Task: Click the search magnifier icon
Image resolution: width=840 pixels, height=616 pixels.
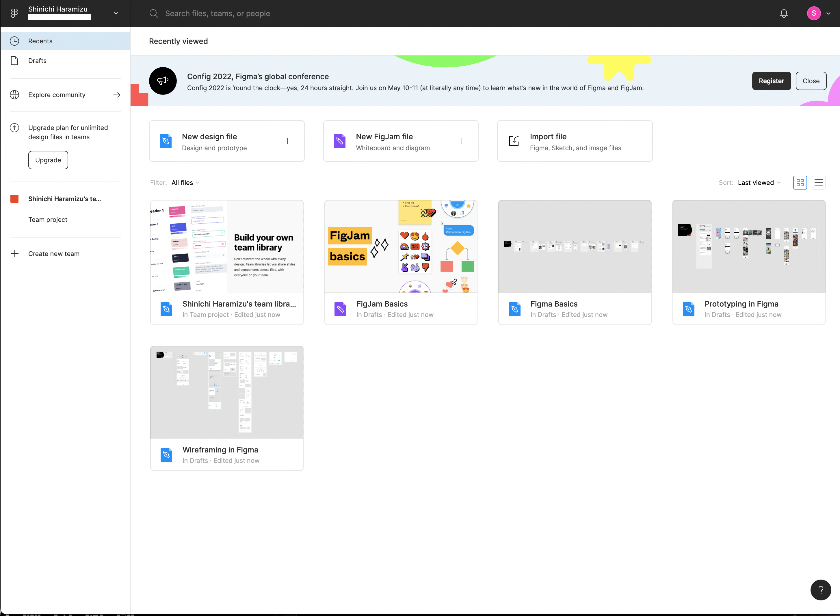Action: coord(154,13)
